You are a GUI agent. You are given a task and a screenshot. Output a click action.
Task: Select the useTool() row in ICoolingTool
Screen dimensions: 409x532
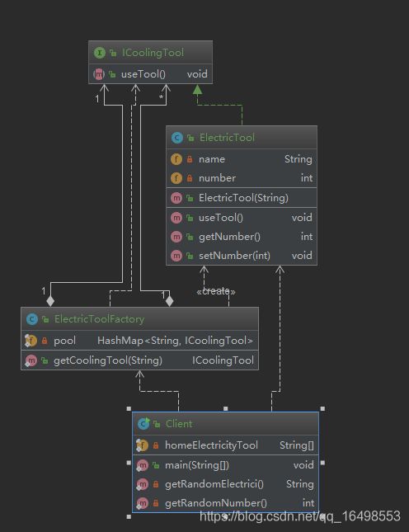[151, 74]
